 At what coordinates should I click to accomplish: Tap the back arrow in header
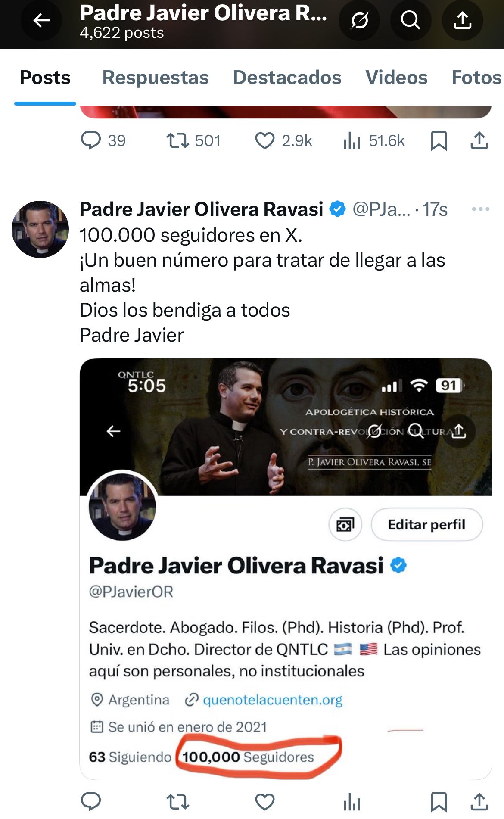(x=41, y=20)
